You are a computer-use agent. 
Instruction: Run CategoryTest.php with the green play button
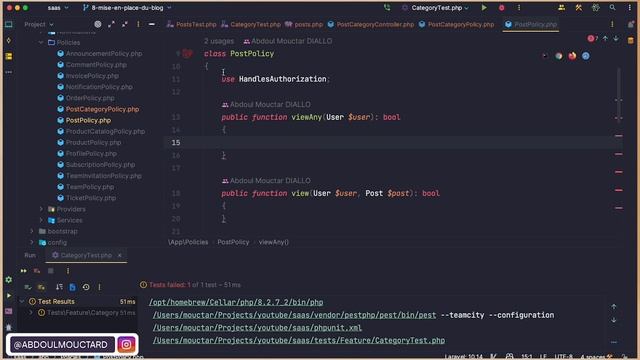pyautogui.click(x=484, y=7)
